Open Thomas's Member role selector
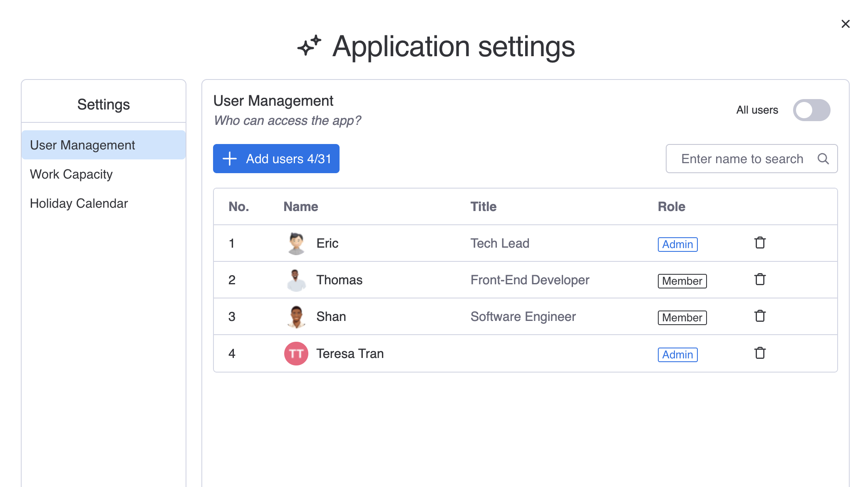Screen dimensions: 868x487 [x=682, y=281]
